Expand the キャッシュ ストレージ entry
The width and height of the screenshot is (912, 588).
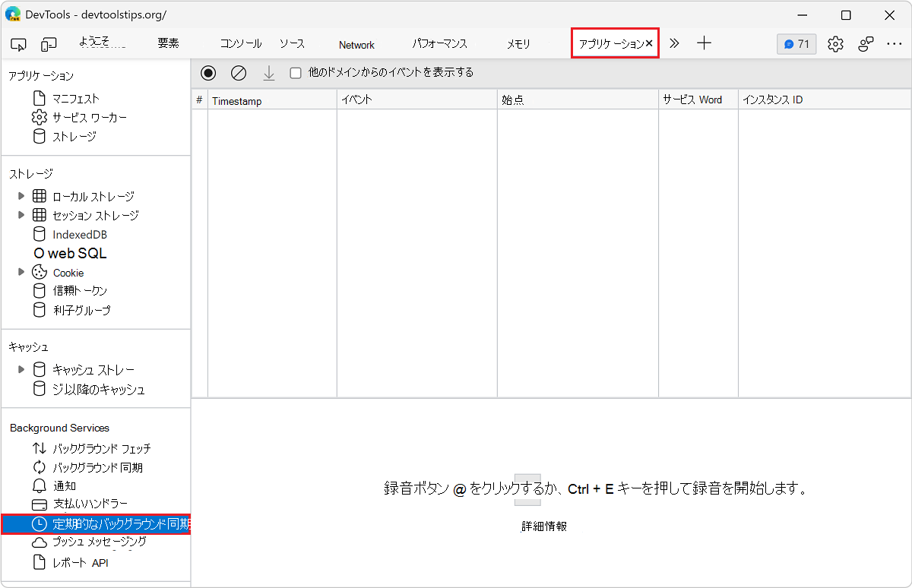[x=21, y=369]
